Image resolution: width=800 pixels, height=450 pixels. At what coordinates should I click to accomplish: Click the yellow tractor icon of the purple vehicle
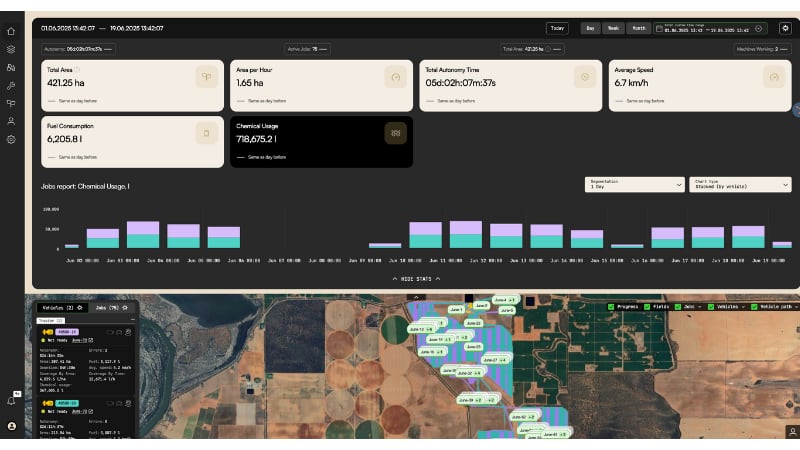[x=48, y=332]
